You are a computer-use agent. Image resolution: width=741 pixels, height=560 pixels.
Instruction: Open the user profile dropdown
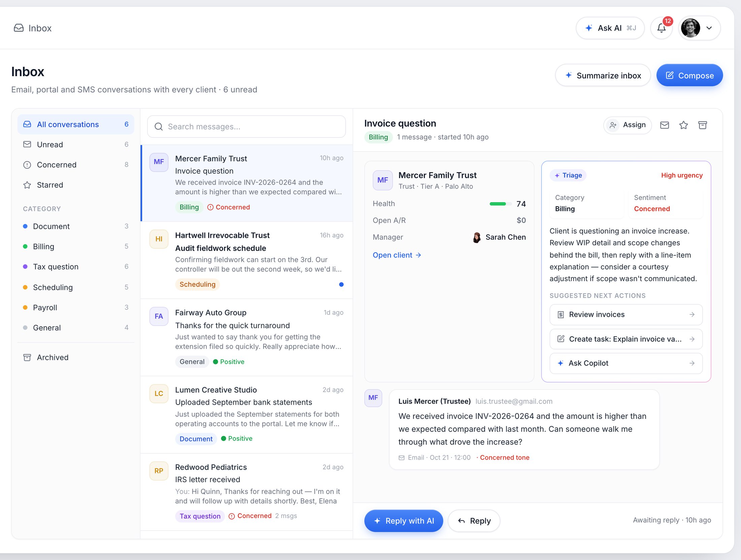coord(699,28)
